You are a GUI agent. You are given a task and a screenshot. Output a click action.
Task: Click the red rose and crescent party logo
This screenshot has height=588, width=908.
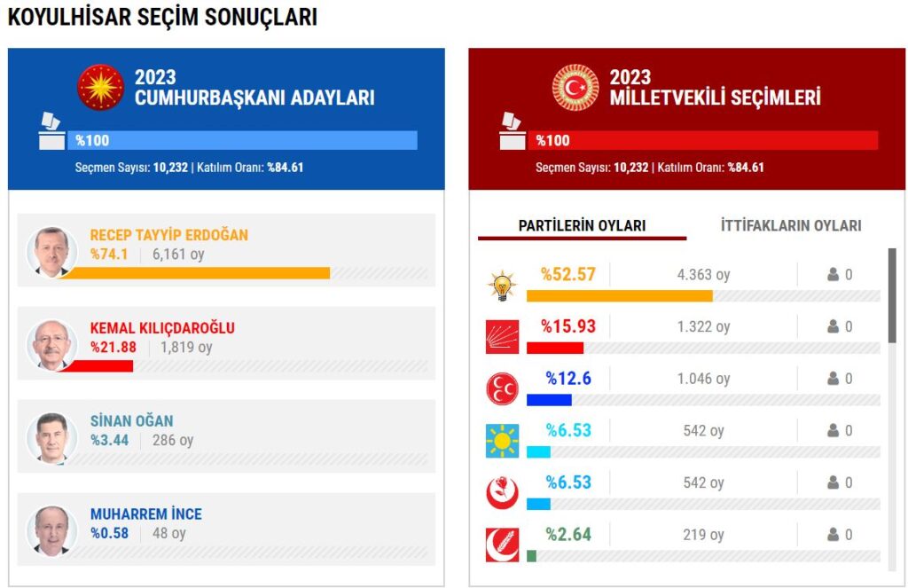[x=502, y=492]
